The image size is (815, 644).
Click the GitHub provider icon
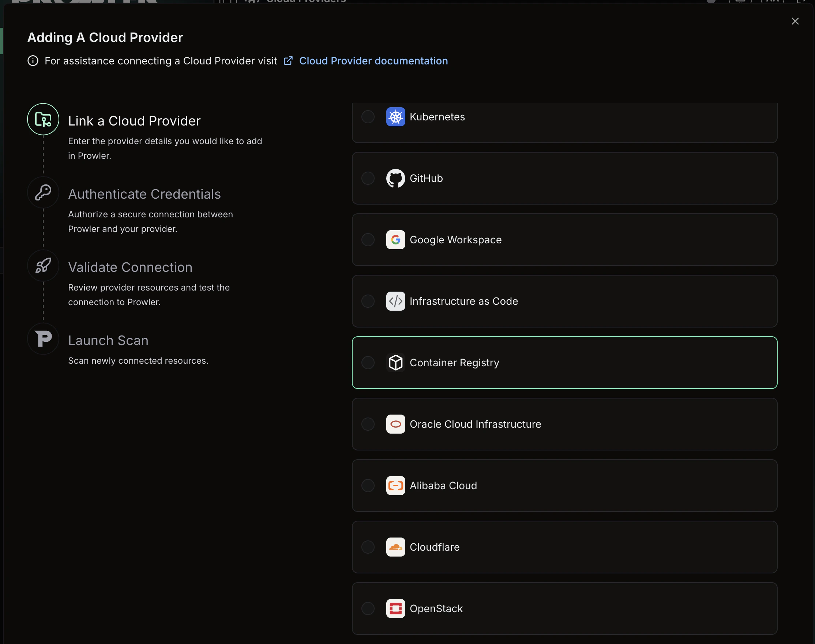[x=395, y=178]
